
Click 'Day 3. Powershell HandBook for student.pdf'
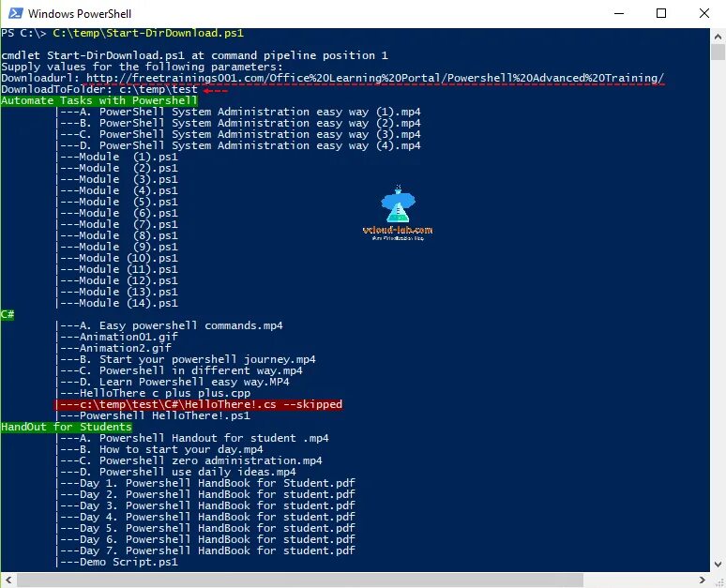(218, 505)
